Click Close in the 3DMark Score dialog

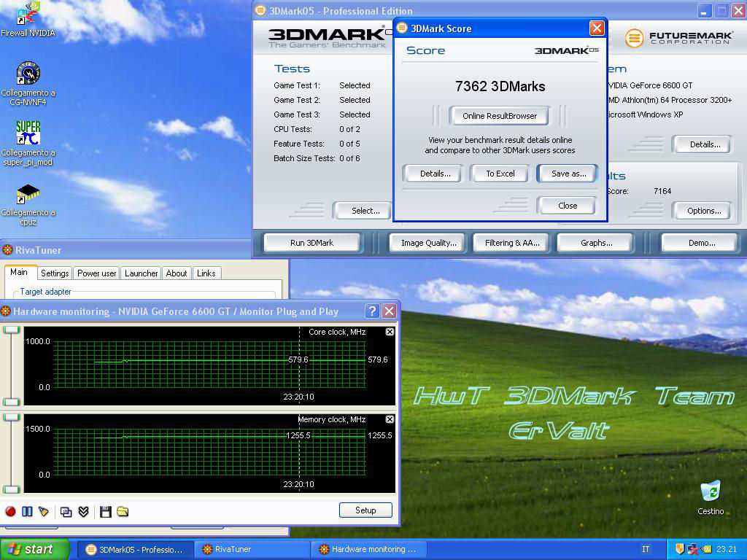(568, 206)
